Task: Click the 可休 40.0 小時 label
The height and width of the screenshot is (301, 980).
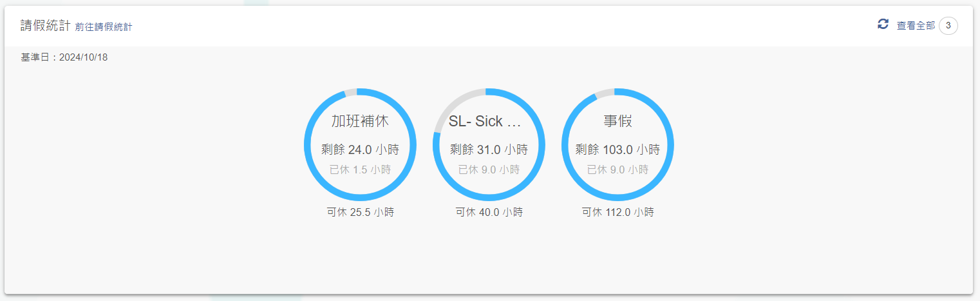Action: pos(489,212)
